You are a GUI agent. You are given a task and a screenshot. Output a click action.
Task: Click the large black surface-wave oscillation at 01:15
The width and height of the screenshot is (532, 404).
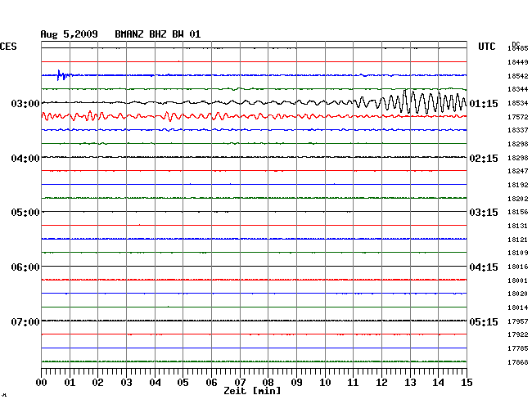click(x=411, y=102)
